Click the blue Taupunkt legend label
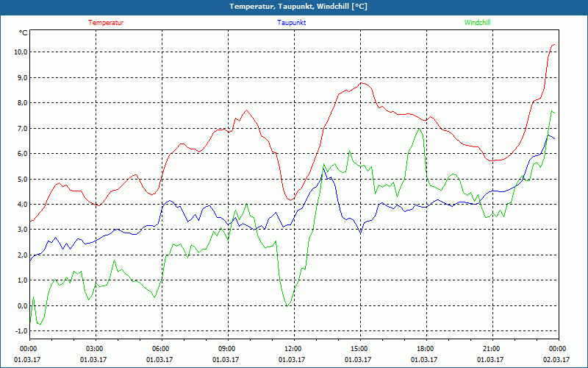The height and width of the screenshot is (368, 588). tap(291, 23)
